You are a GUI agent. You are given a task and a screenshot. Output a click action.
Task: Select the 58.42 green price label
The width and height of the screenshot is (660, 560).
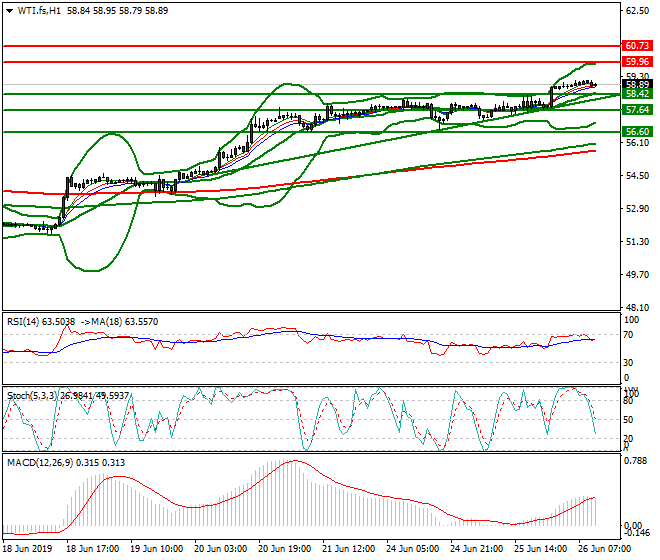point(637,94)
